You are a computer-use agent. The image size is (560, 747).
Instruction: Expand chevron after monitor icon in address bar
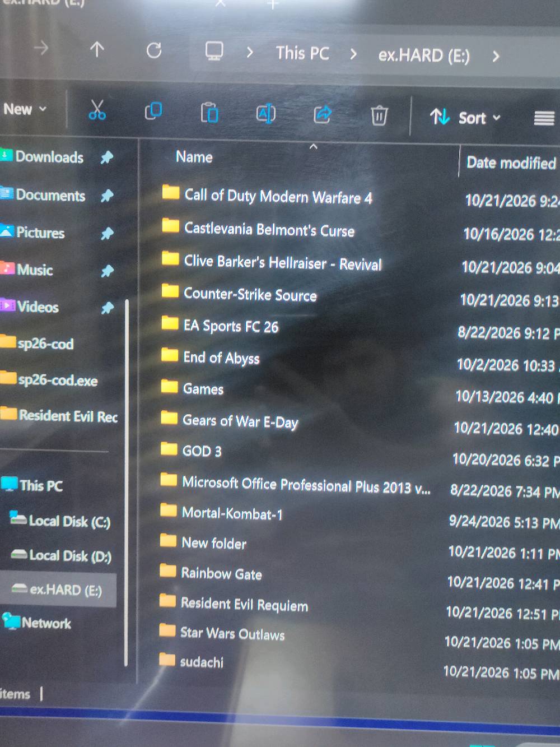(x=250, y=53)
